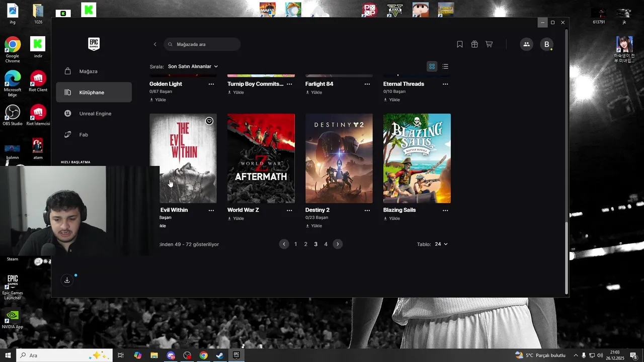This screenshot has height=362, width=644.
Task: Open Epic Games Launcher desktop shortcut
Action: tap(13, 287)
